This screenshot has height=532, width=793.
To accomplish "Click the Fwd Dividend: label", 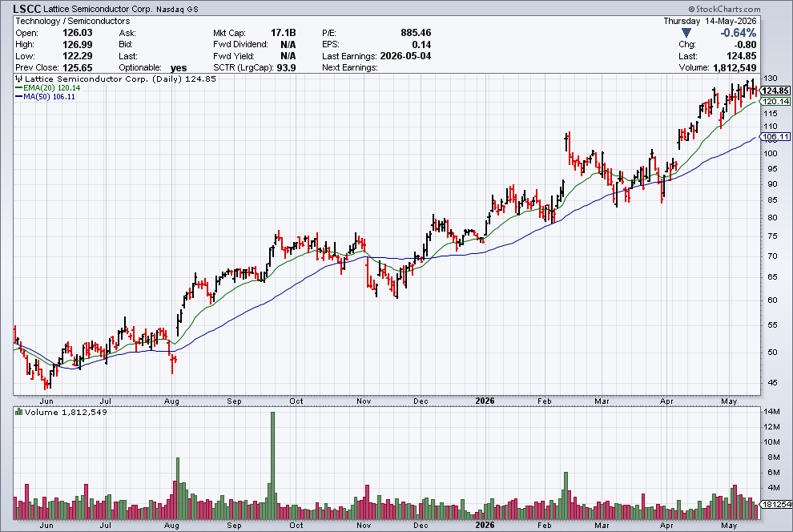I will coord(241,45).
